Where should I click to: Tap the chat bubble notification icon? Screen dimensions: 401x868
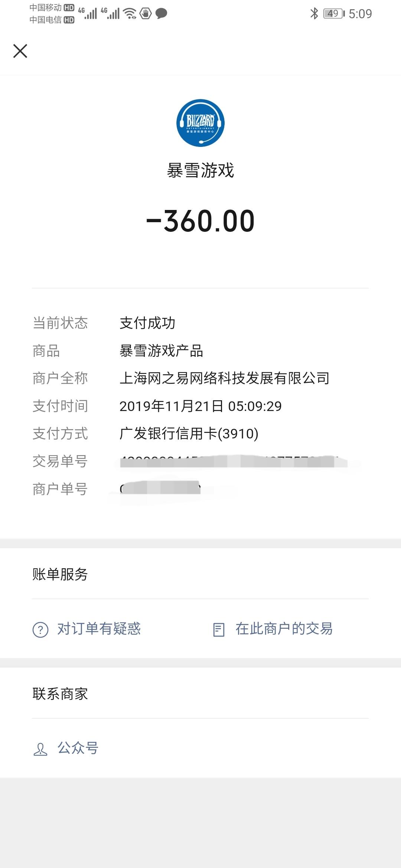tap(161, 14)
